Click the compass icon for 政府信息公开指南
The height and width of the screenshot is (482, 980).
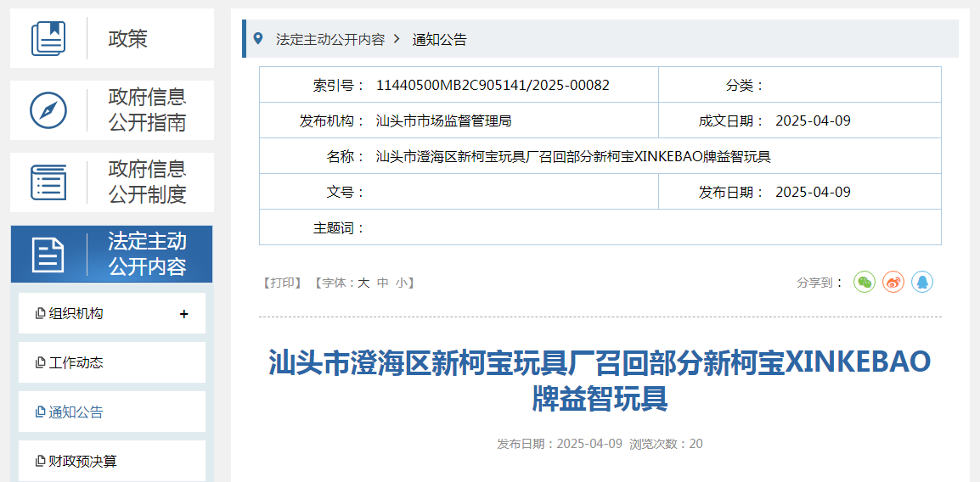[48, 110]
